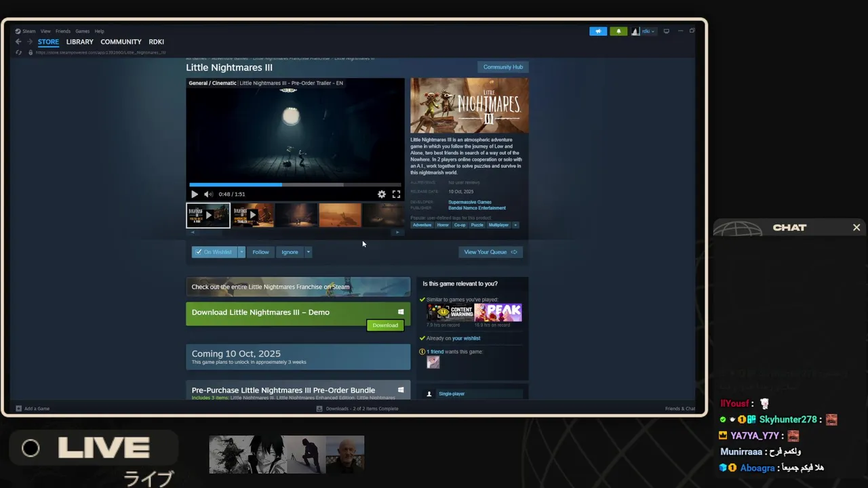This screenshot has width=868, height=488.
Task: Select the second trailer thumbnail
Action: coord(252,216)
